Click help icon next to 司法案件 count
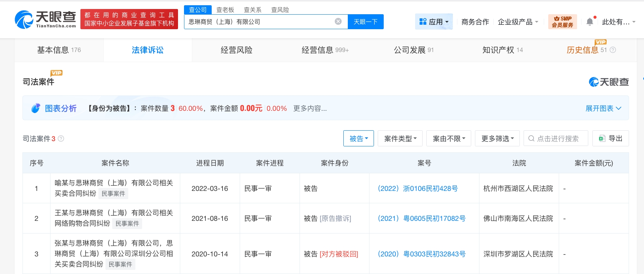644x274 pixels. (61, 138)
